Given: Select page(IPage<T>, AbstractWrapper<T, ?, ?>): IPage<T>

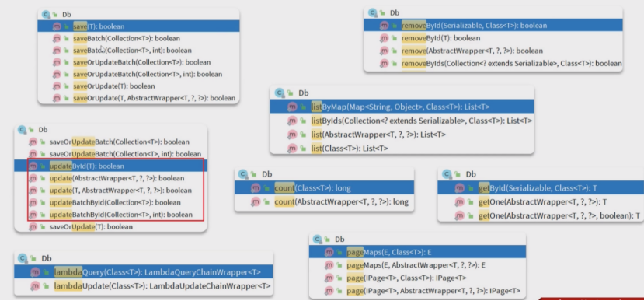Looking at the screenshot, I should [x=417, y=291].
